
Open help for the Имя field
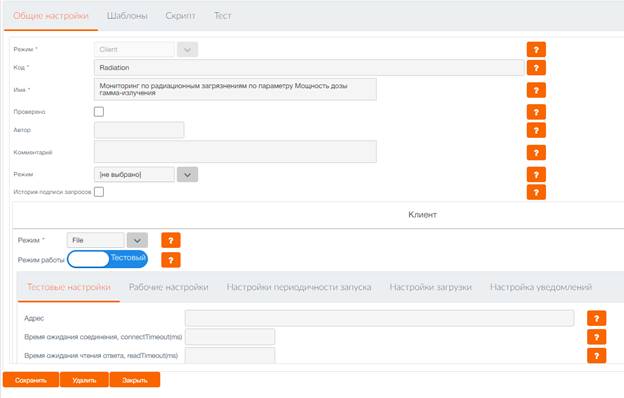[536, 90]
